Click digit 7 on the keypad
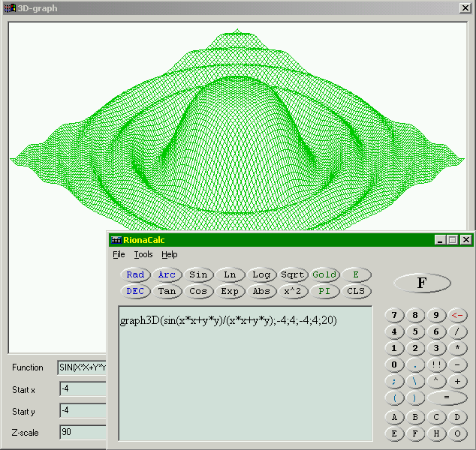This screenshot has height=450, width=476. (x=394, y=315)
